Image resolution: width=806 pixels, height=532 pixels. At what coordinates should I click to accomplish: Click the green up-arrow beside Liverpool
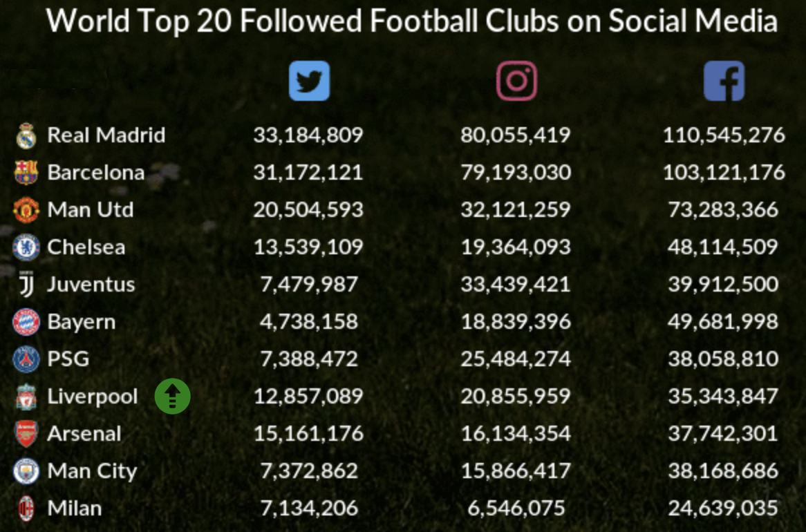(173, 397)
